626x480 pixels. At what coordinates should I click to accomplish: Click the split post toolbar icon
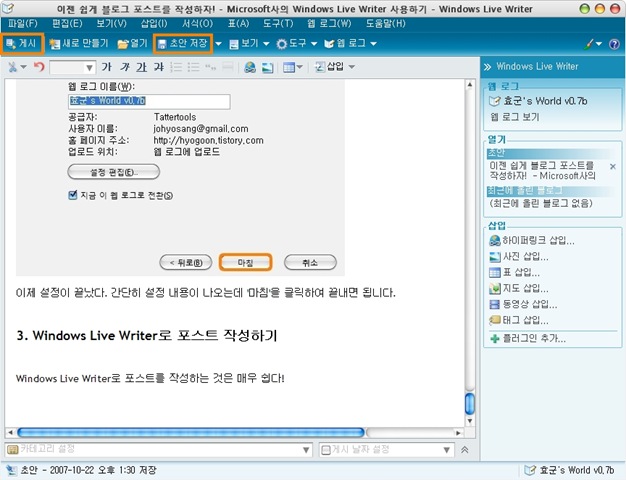pyautogui.click(x=228, y=67)
